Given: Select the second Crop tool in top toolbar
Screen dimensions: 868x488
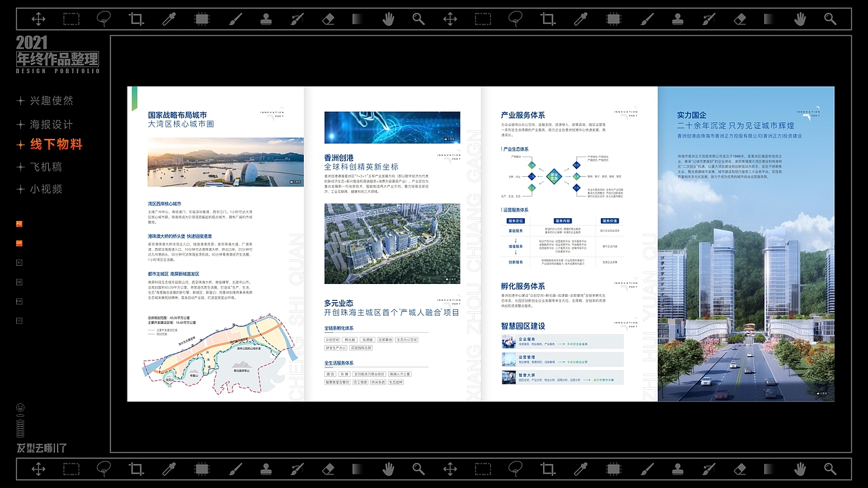Looking at the screenshot, I should pyautogui.click(x=548, y=19).
